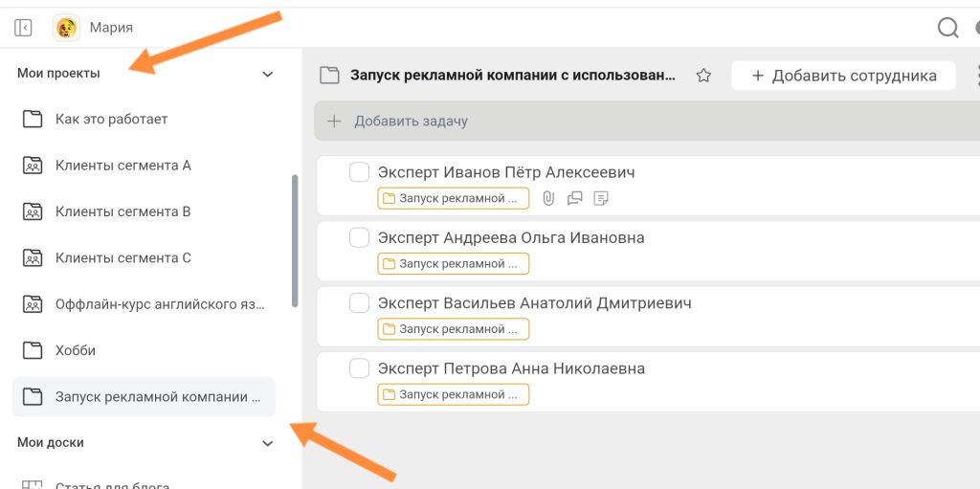Click the Добавить задачу input field
This screenshot has width=980, height=489.
[x=647, y=121]
